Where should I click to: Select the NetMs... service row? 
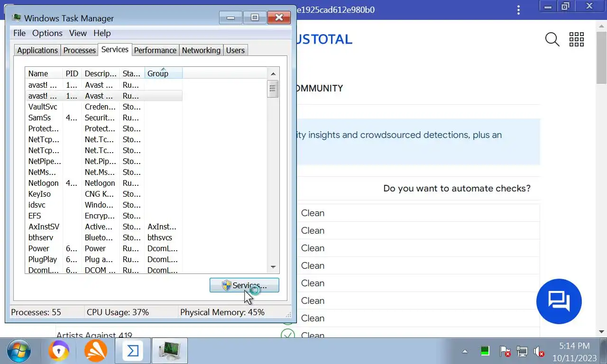click(x=104, y=172)
